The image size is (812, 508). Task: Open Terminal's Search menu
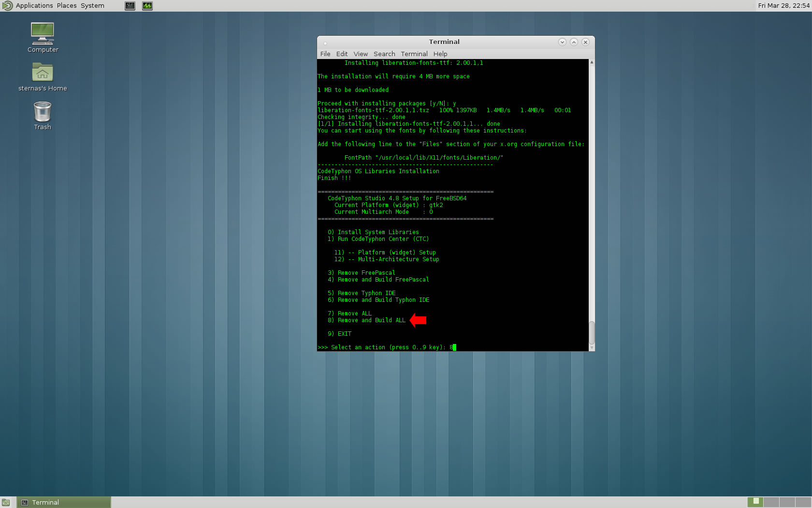[384, 54]
